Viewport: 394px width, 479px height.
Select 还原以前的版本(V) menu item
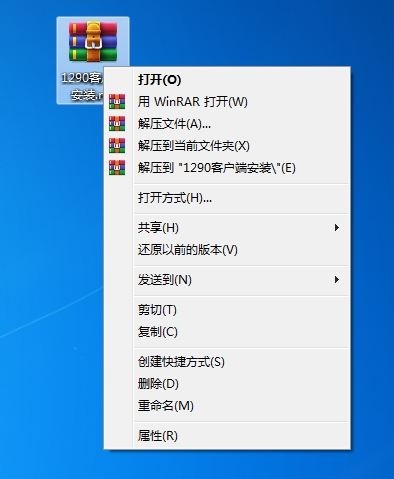click(227, 250)
